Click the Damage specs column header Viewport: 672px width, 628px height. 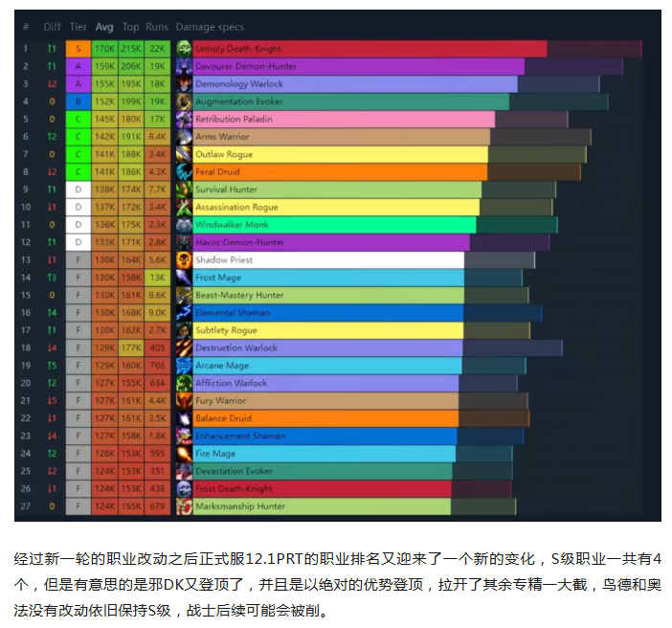click(x=210, y=27)
